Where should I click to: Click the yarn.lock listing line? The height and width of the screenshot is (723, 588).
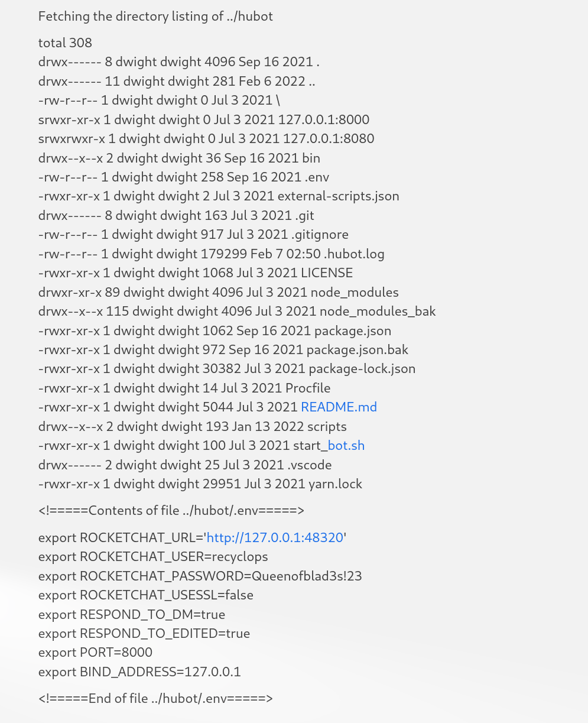200,484
